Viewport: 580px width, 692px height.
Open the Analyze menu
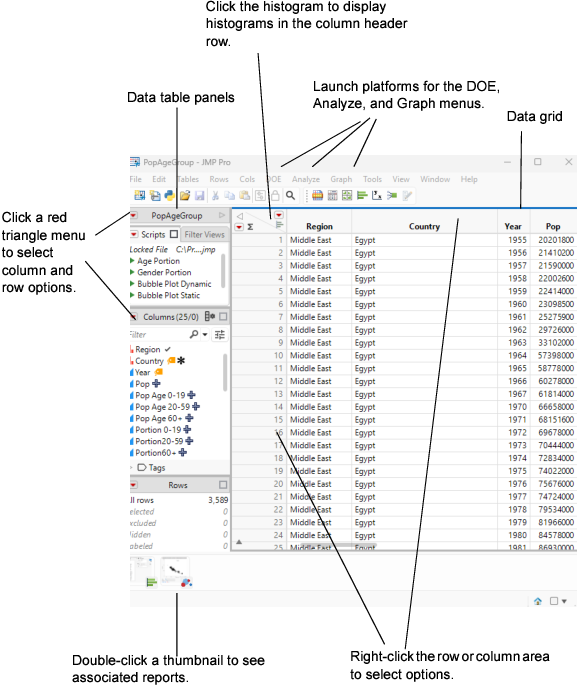tap(306, 179)
